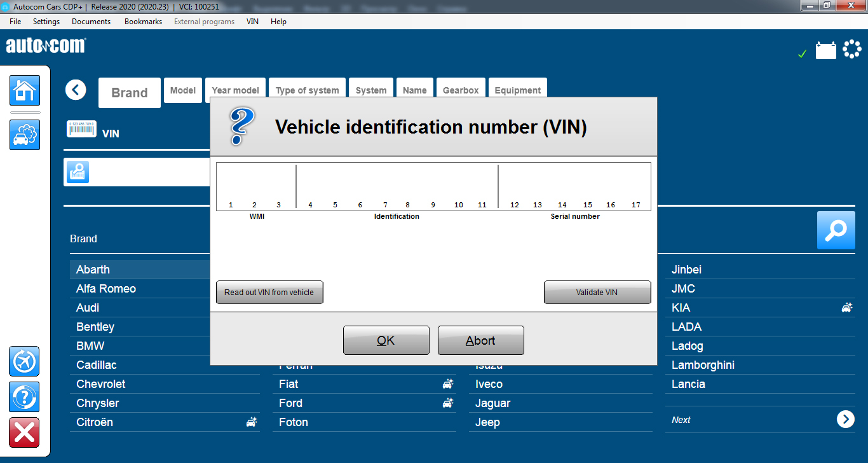
Task: Click the red X exit icon
Action: point(24,432)
